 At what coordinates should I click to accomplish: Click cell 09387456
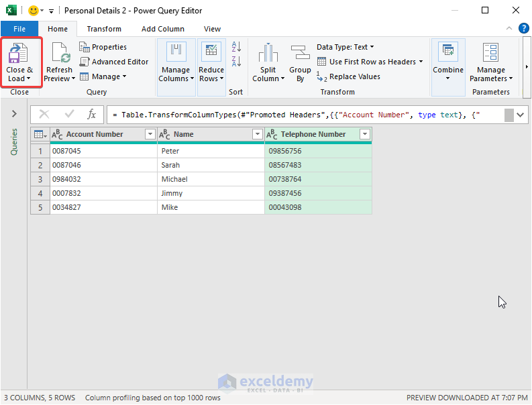click(x=318, y=193)
